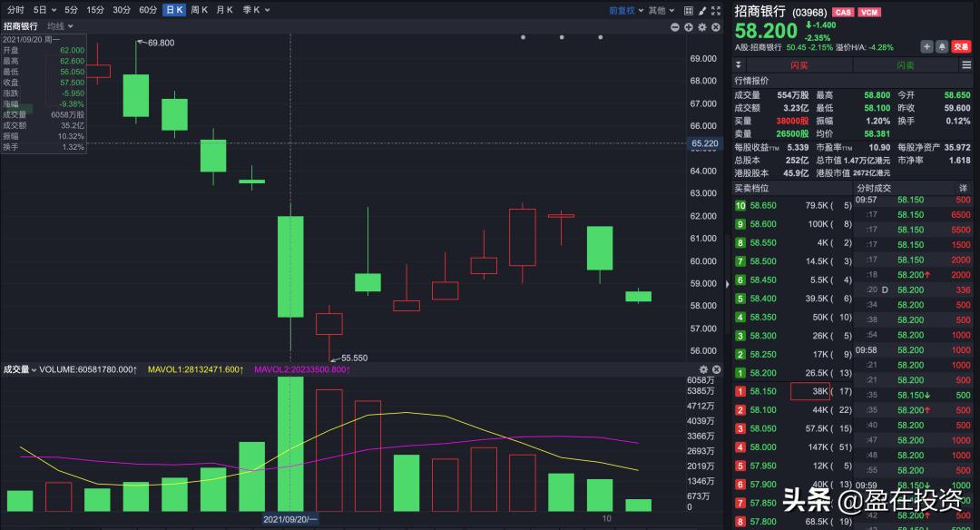Click the MAVOL1 legend label

tap(195, 369)
